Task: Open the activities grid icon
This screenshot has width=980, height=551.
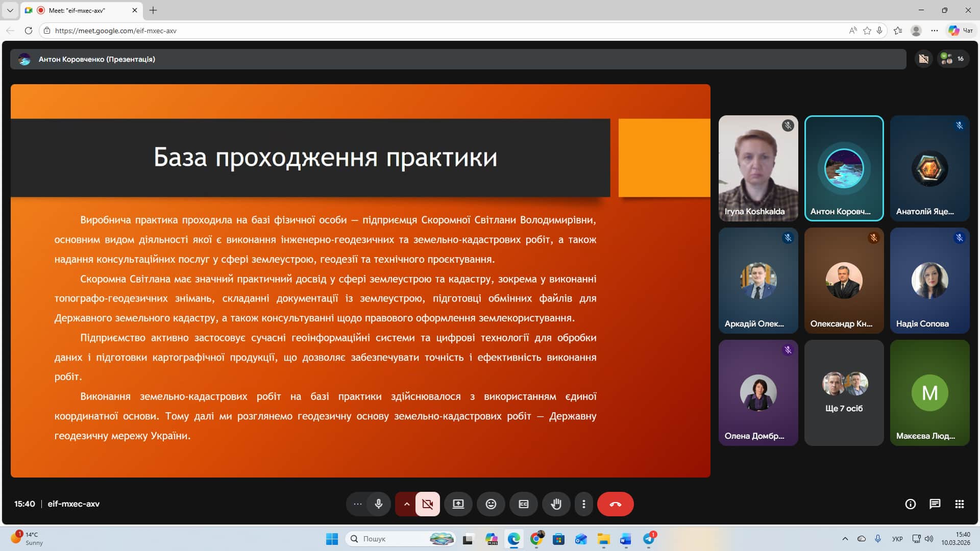Action: tap(959, 504)
